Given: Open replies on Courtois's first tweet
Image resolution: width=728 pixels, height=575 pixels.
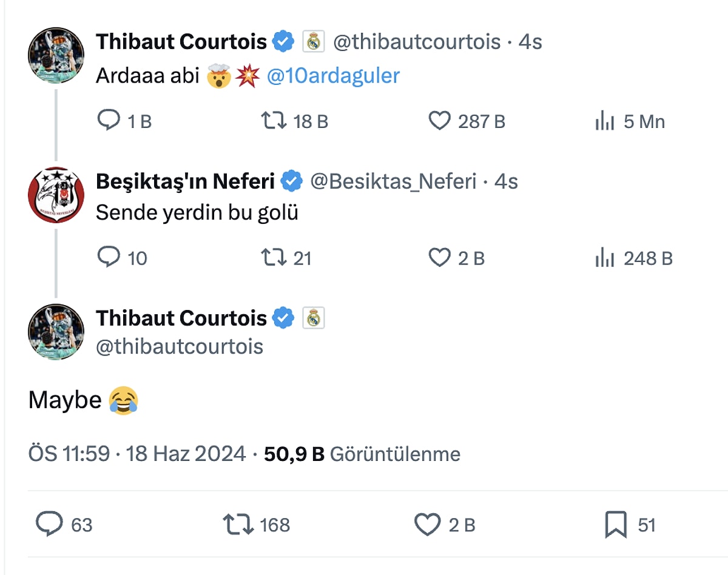Looking at the screenshot, I should (x=109, y=121).
